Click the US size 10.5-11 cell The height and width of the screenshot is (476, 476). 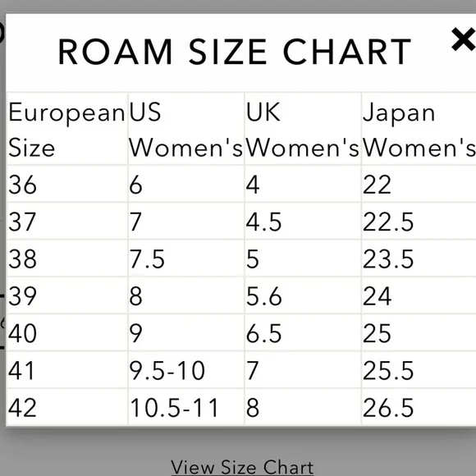(186, 407)
